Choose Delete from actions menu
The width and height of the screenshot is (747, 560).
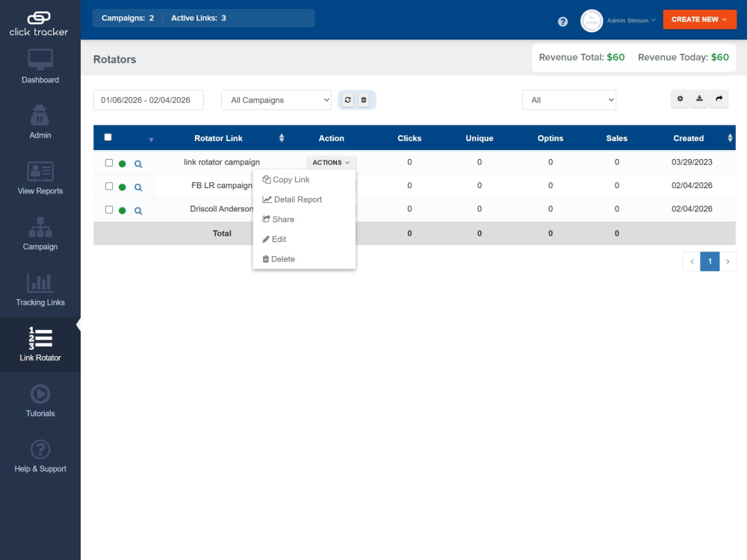pos(279,260)
